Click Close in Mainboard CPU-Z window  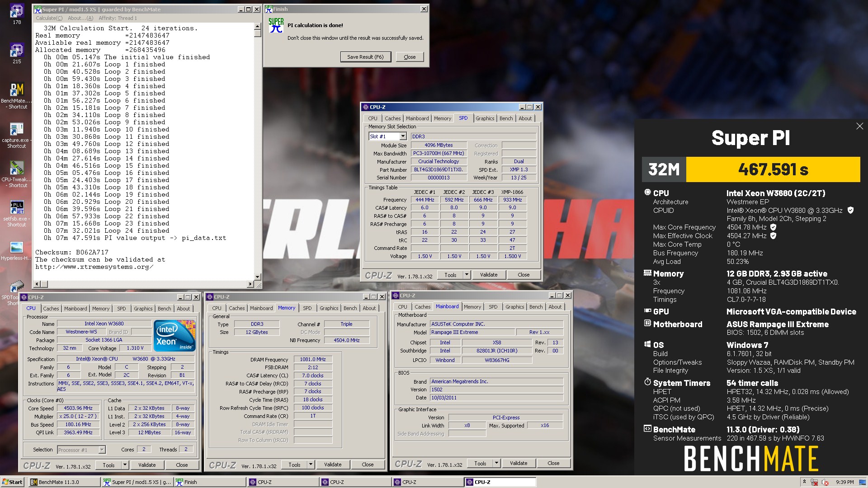click(553, 463)
